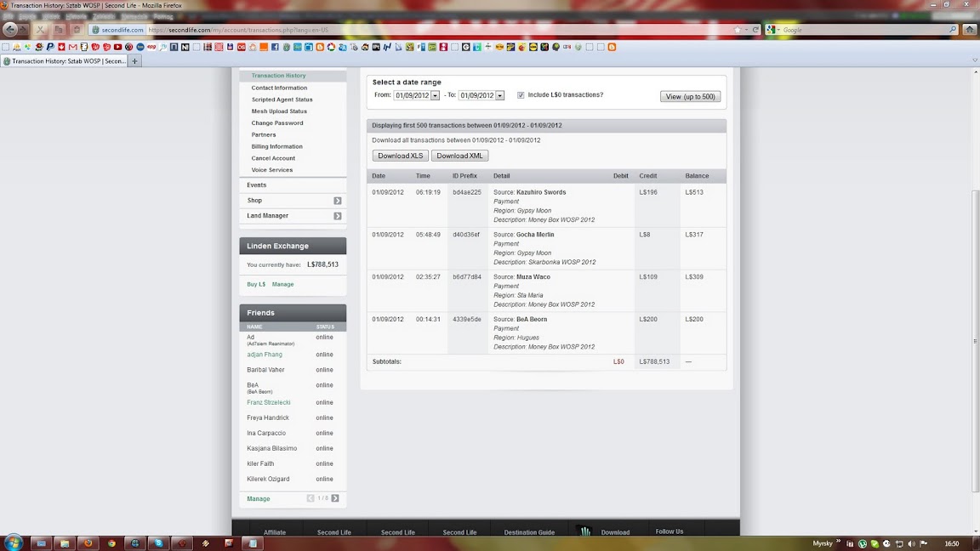The height and width of the screenshot is (551, 980).
Task: Open Skype from the taskbar
Action: pos(159,543)
